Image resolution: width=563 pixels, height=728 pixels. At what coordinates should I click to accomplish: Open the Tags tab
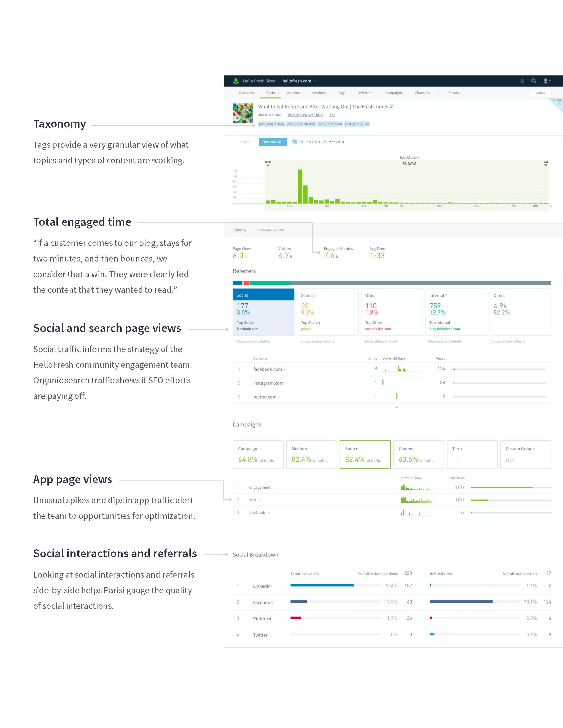tap(342, 93)
